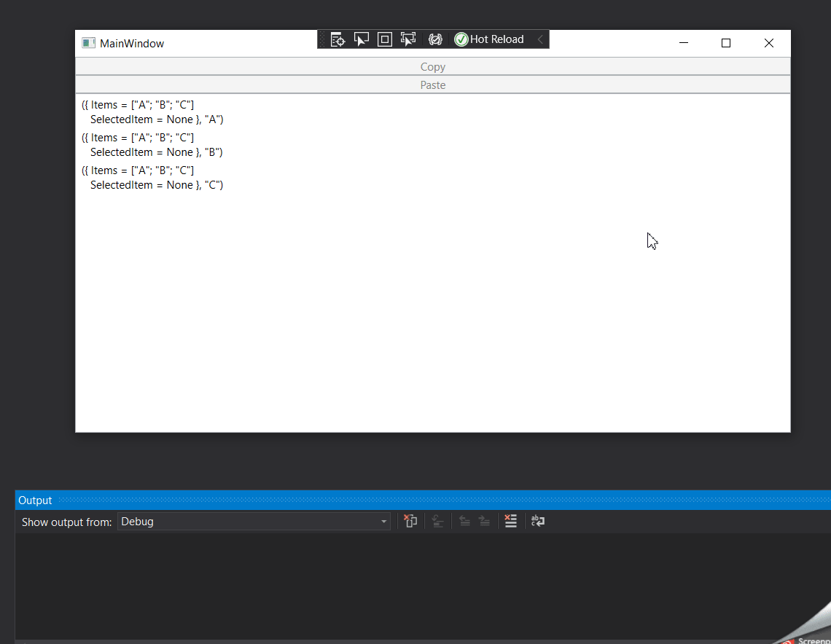Screen dimensions: 831x644
Task: Select the row ending with "B")
Action: coord(432,145)
